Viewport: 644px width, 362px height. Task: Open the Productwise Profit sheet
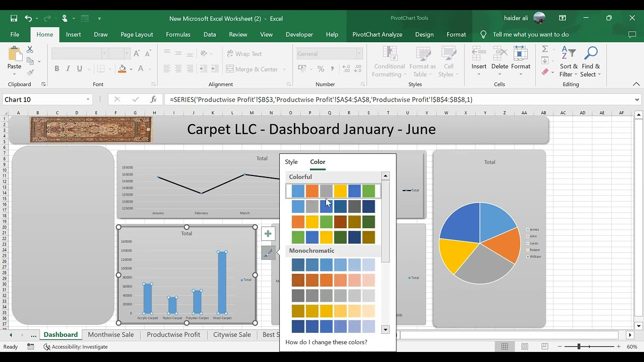coord(174,335)
